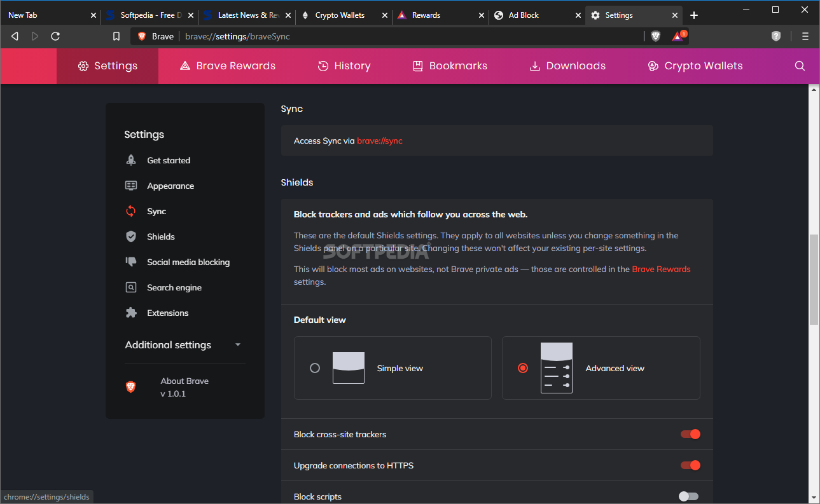Open Get started in sidebar
Screen dimensions: 820x504
[x=169, y=160]
